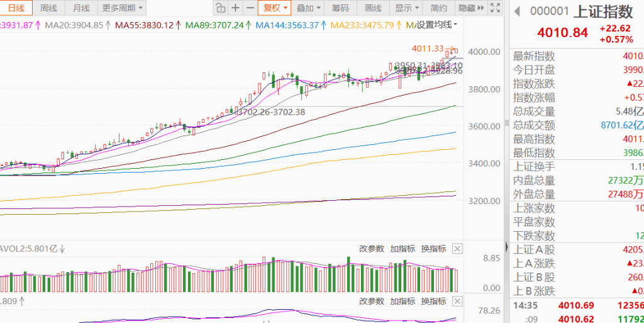Toggle the 画线 drawing tools

pos(373,8)
